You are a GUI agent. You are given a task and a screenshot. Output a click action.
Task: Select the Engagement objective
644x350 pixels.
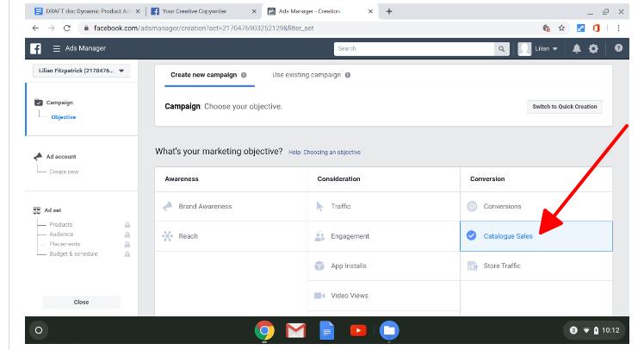[x=384, y=236]
